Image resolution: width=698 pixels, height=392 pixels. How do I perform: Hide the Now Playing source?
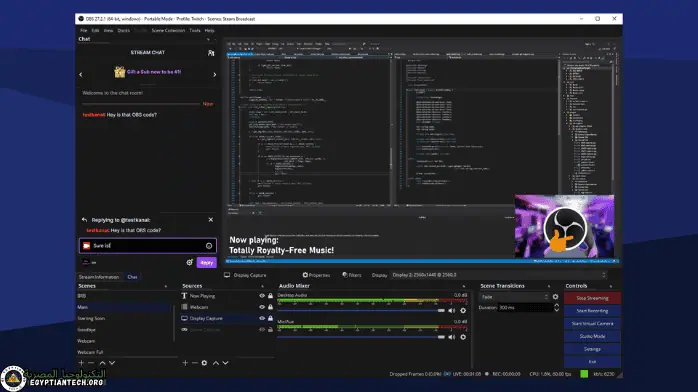click(262, 296)
